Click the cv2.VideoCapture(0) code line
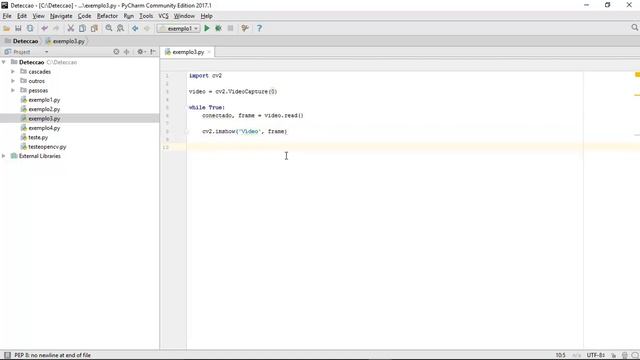640x360 pixels. click(233, 91)
